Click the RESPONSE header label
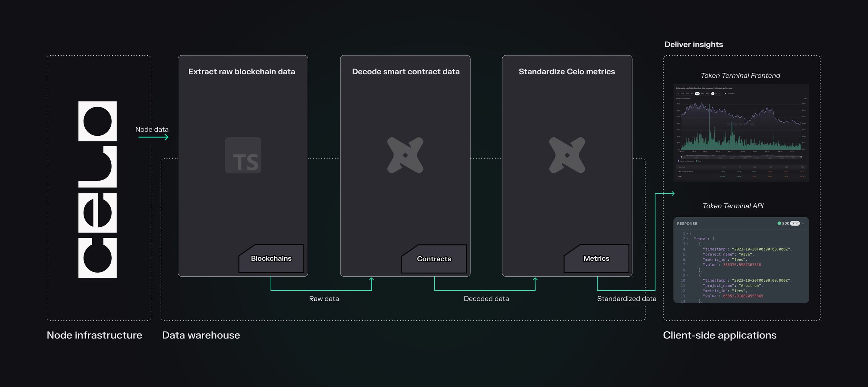868x387 pixels. (687, 224)
